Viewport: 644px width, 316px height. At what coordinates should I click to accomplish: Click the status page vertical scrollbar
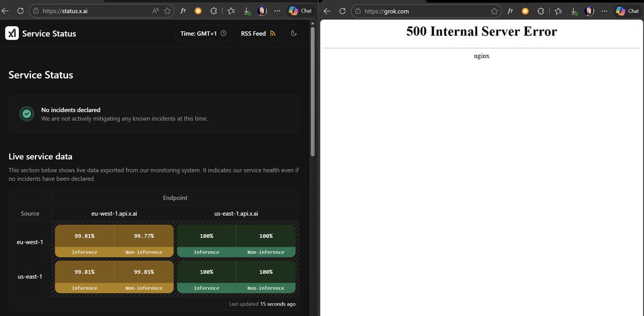(x=313, y=91)
